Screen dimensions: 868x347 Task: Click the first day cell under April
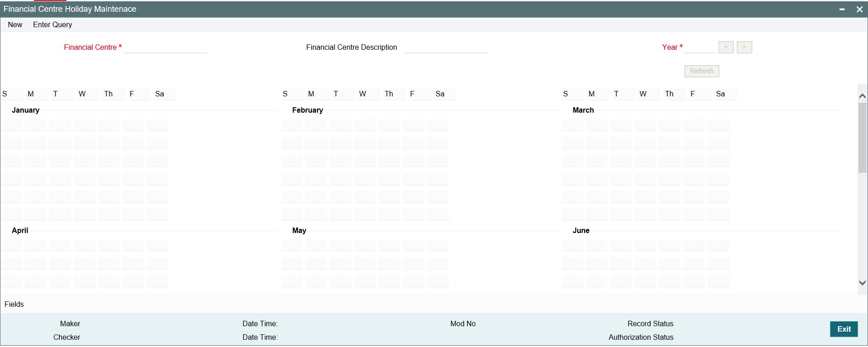[x=11, y=246]
